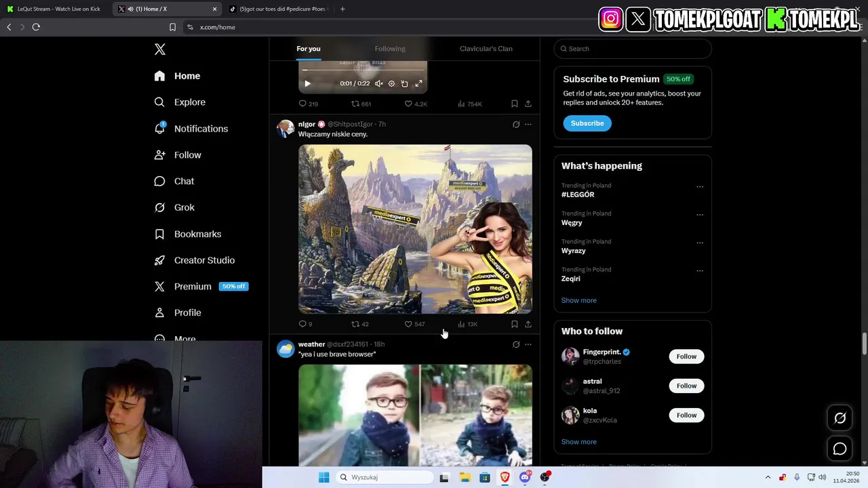Subscribe to Premium button
Viewport: 868px width, 488px height.
click(x=587, y=123)
